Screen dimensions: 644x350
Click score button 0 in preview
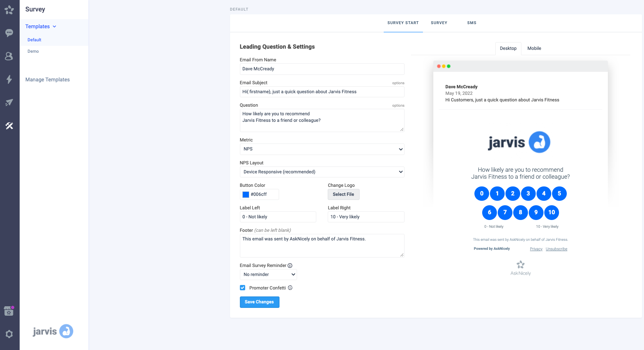click(x=482, y=193)
